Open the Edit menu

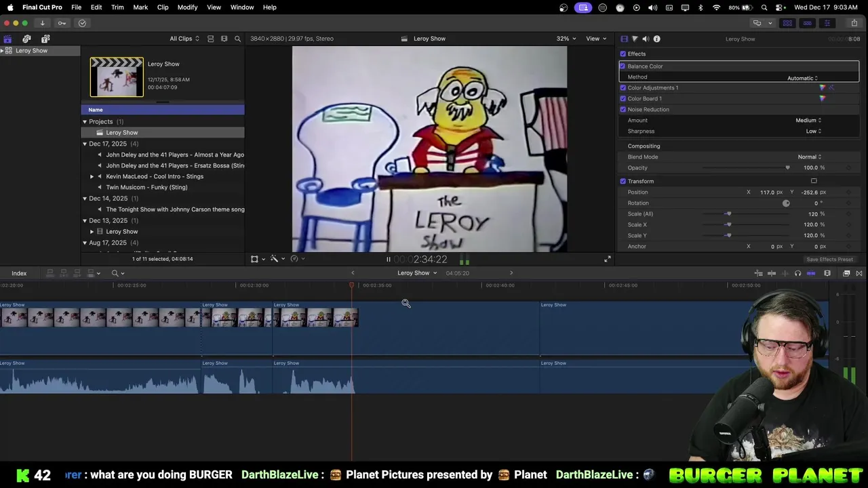point(96,7)
